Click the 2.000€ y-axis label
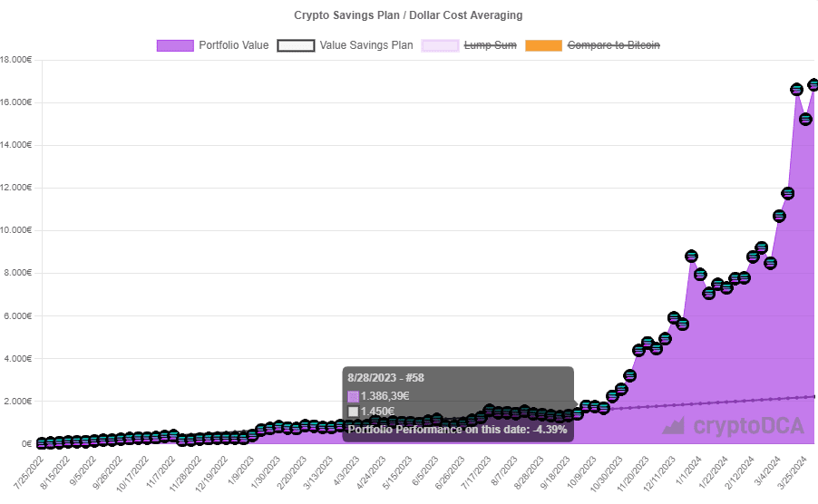Image resolution: width=818 pixels, height=504 pixels. point(19,402)
